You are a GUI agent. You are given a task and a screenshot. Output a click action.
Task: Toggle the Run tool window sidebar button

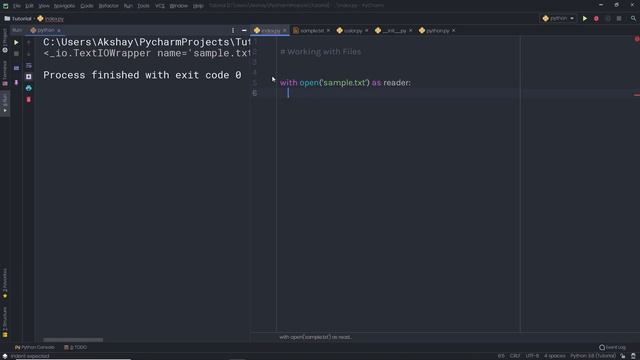click(x=5, y=104)
